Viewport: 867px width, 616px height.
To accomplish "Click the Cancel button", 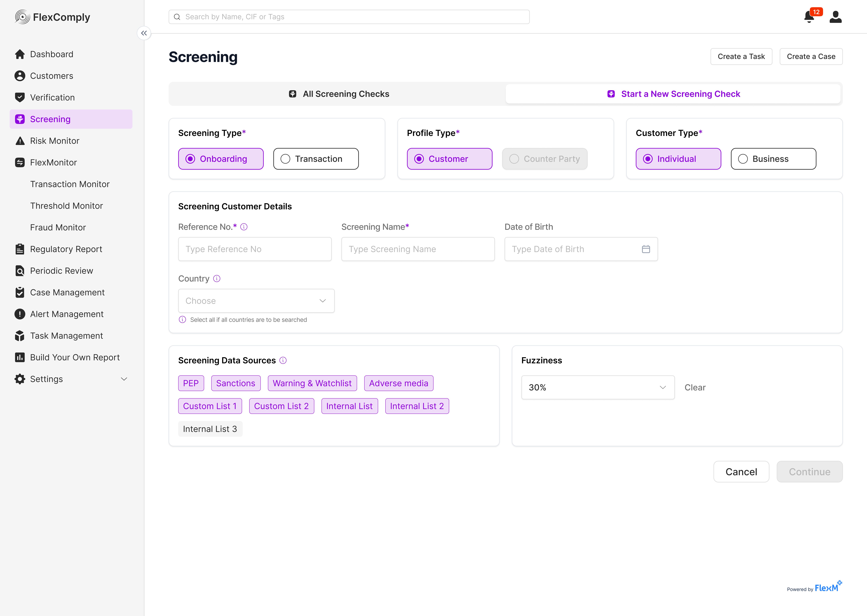I will pos(741,472).
